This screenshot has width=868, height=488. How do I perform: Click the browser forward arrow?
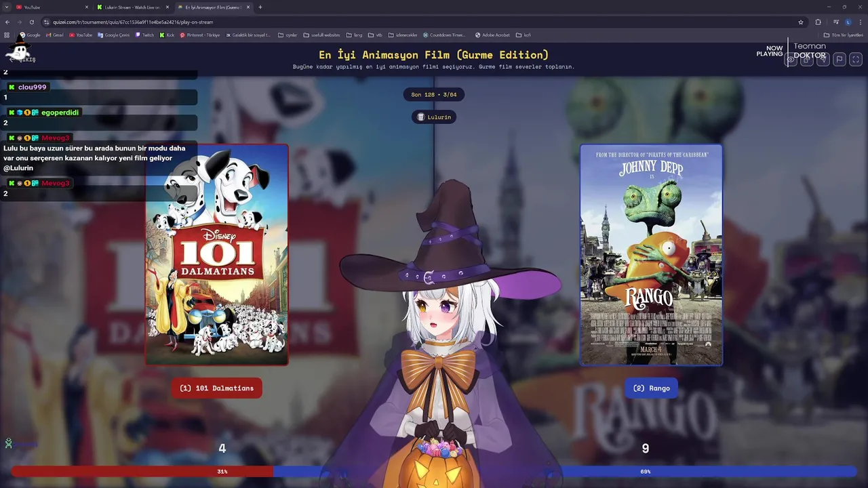(x=19, y=22)
